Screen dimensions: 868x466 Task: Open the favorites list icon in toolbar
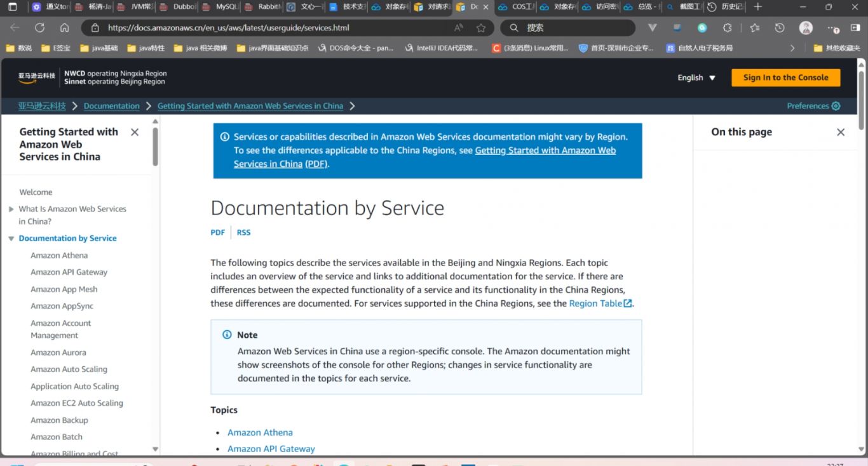[755, 28]
